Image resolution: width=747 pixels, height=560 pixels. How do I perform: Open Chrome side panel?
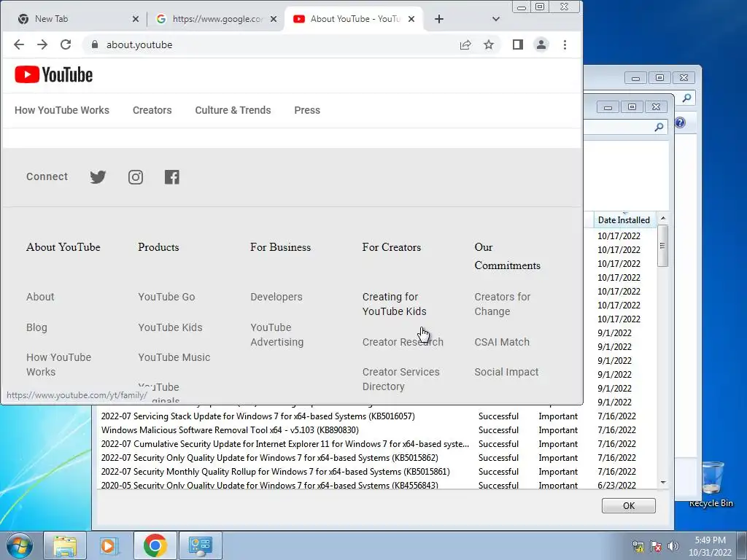518,44
